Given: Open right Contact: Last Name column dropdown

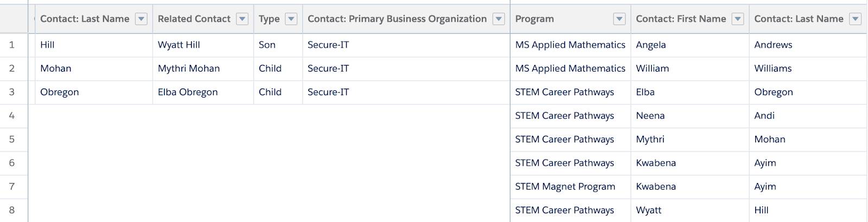Looking at the screenshot, I should (x=856, y=19).
